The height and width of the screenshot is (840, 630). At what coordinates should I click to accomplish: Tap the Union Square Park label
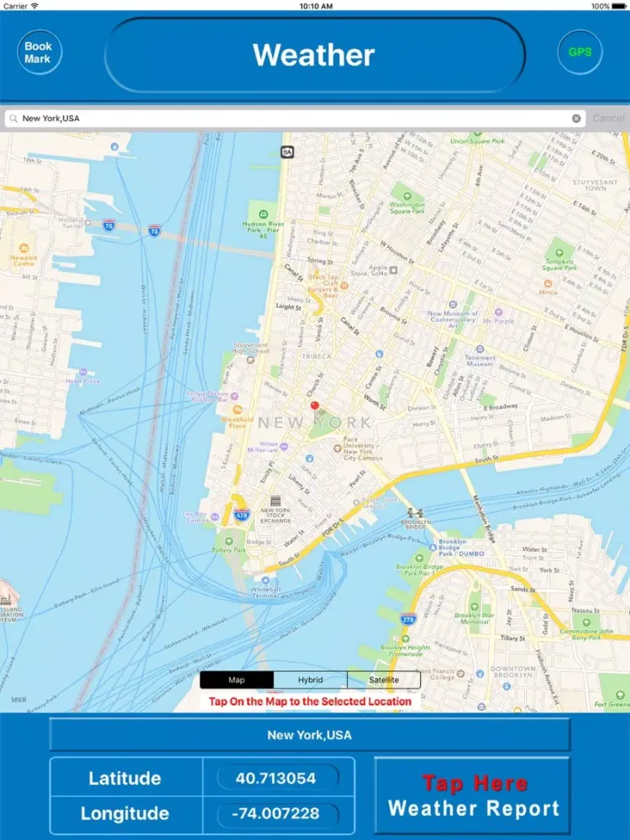pos(477,141)
